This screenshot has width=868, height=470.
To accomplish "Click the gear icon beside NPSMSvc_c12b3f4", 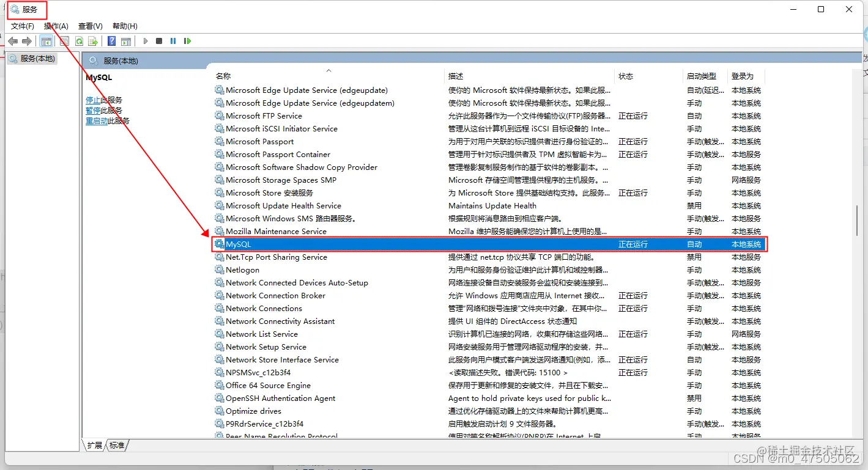I will pos(219,372).
